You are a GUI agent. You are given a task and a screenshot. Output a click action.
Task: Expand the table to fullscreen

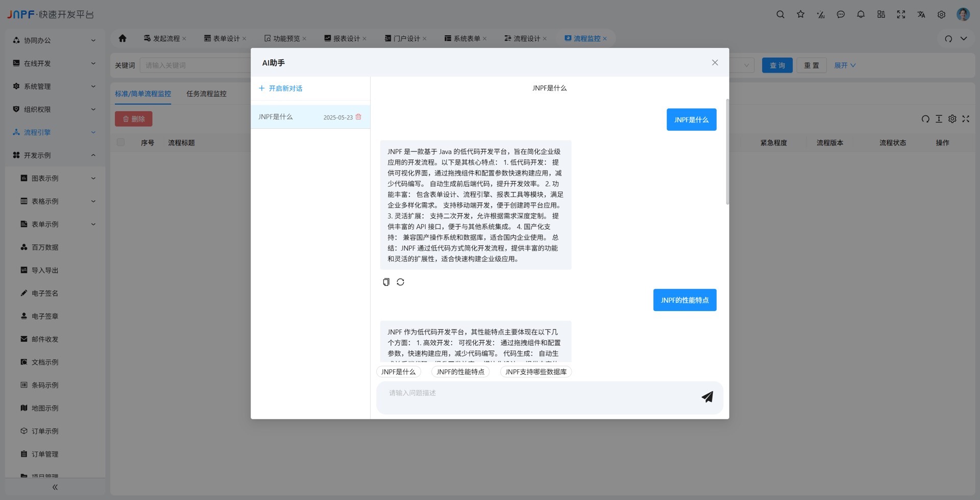pyautogui.click(x=966, y=119)
